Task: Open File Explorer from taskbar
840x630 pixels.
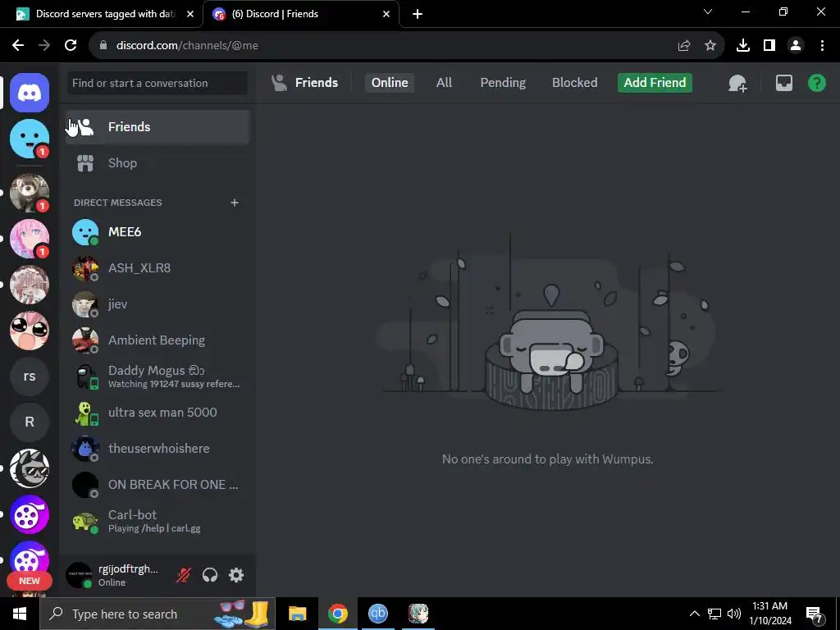Action: coord(297,614)
